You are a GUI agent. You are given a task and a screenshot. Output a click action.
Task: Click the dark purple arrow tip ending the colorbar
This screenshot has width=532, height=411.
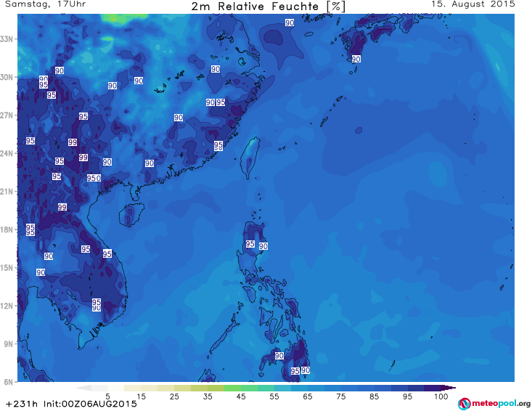pyautogui.click(x=449, y=388)
